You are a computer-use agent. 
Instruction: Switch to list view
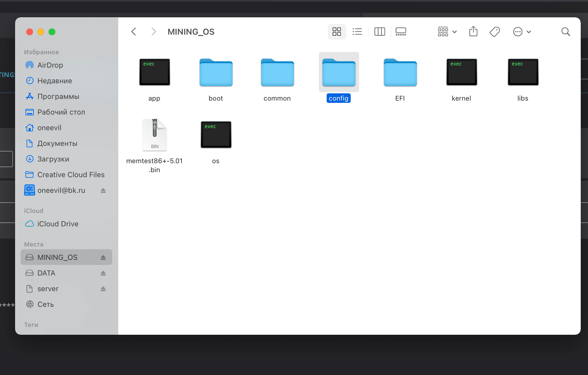357,32
